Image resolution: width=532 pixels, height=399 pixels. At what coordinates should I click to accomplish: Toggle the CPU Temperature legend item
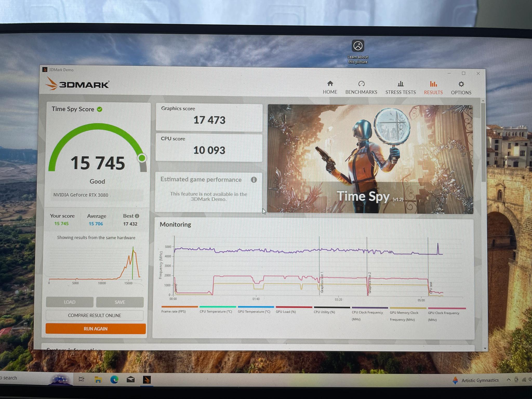click(x=217, y=309)
